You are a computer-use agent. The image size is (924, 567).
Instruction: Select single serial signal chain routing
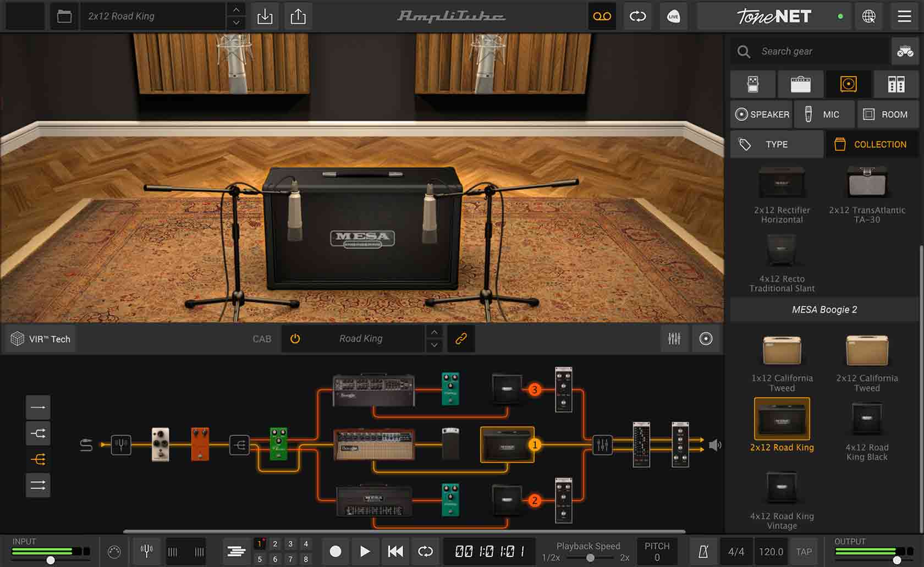38,408
